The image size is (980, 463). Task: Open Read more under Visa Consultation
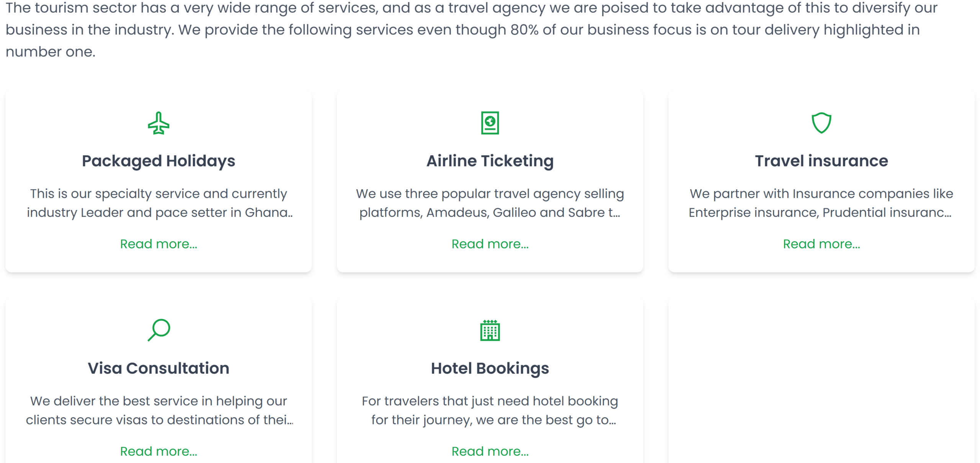(158, 452)
